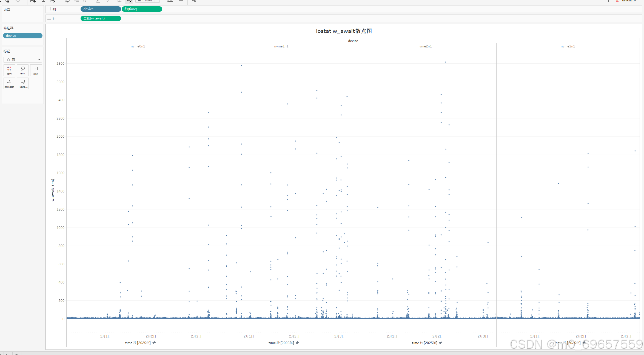This screenshot has height=355, width=644.
Task: Click the columns shelf 列 icon
Action: [49, 9]
